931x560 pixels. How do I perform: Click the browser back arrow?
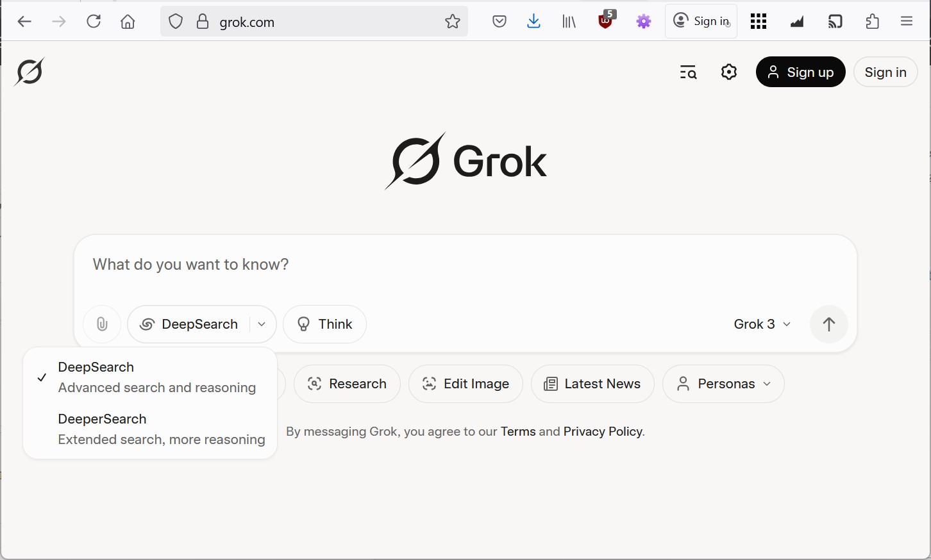[24, 22]
